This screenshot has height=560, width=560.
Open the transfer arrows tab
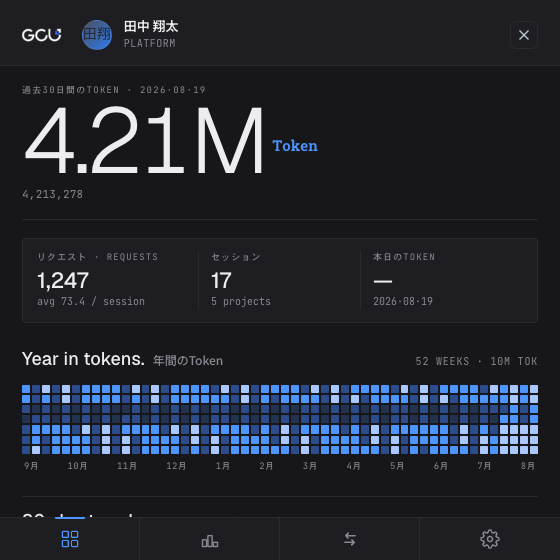coord(350,539)
